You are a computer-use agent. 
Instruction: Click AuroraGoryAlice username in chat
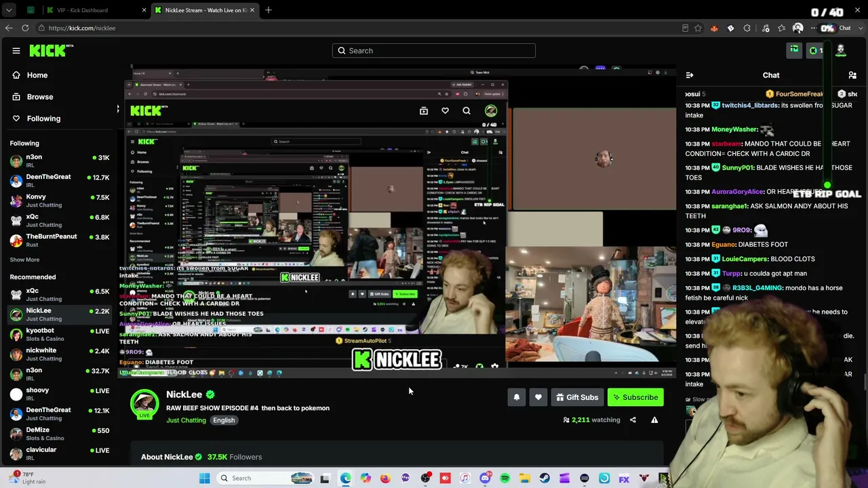click(738, 192)
